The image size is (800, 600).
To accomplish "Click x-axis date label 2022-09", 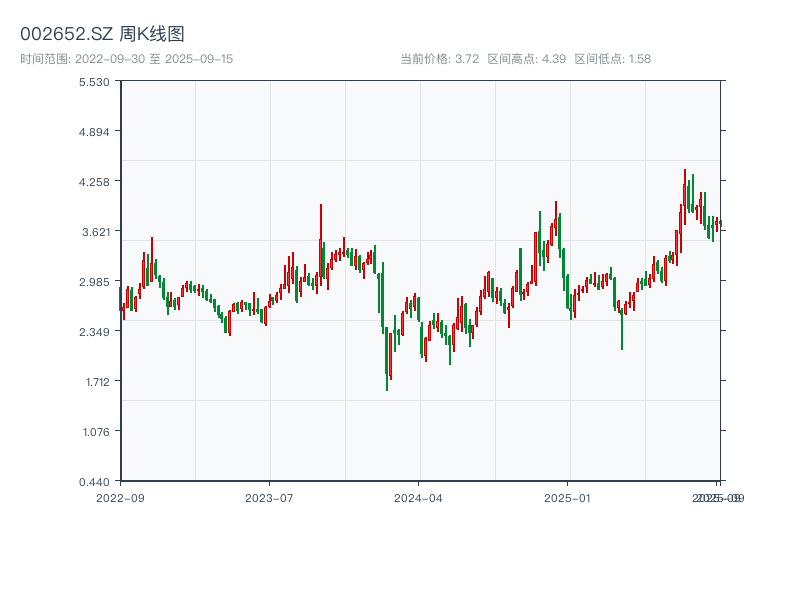I will click(x=120, y=498).
